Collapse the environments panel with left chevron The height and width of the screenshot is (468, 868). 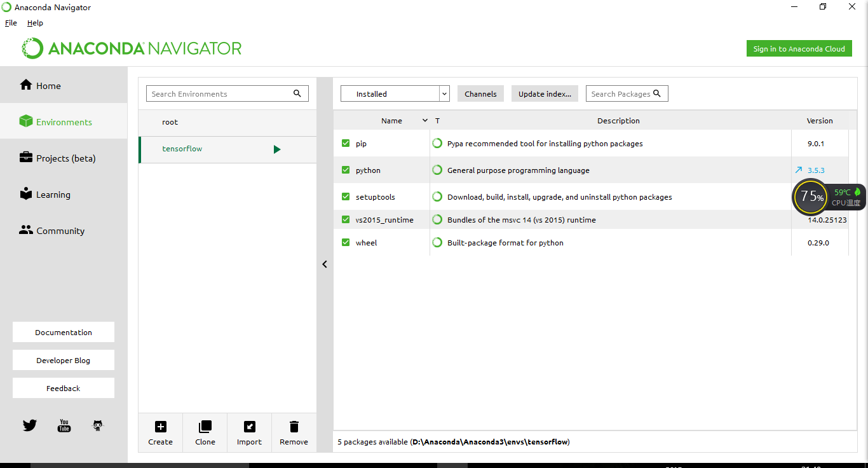325,264
